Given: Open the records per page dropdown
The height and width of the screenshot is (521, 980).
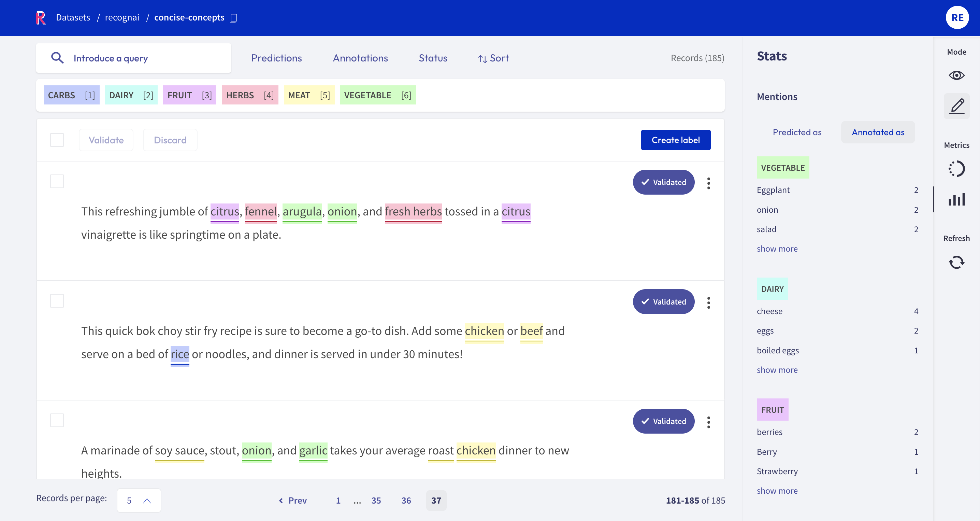Looking at the screenshot, I should (139, 500).
